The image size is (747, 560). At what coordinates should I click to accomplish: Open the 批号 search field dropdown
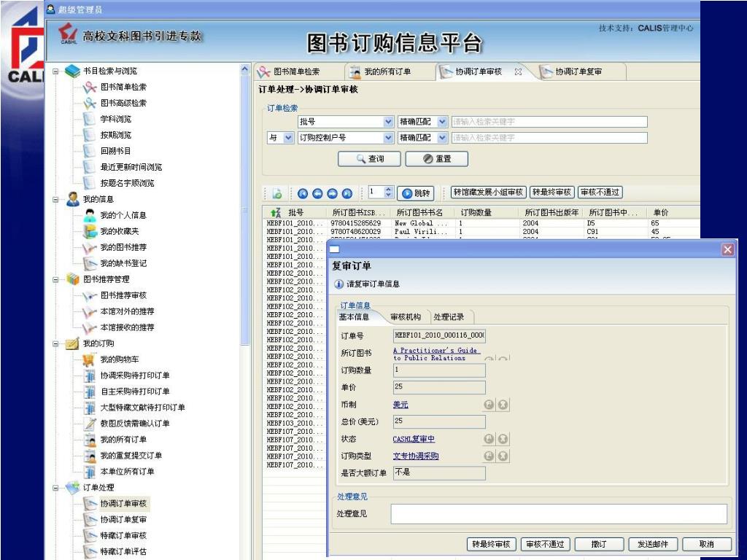tap(388, 122)
